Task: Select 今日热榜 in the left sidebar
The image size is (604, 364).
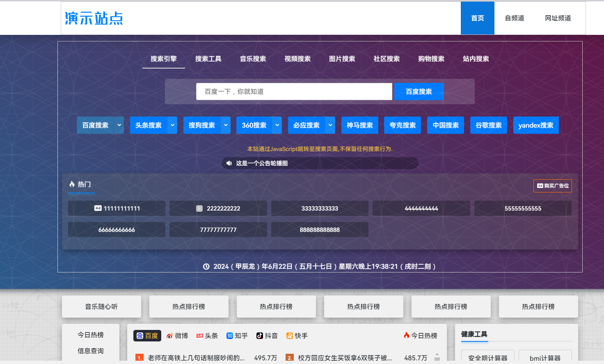Action: (x=91, y=335)
